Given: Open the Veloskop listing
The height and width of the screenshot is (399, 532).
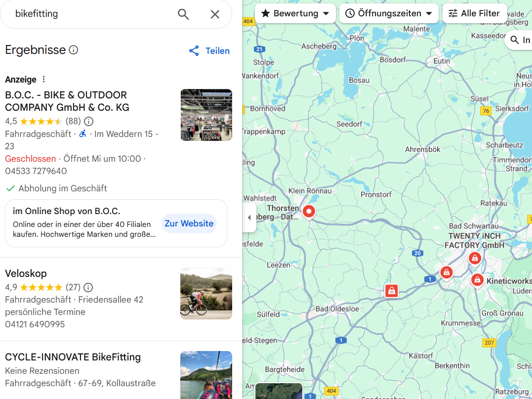Looking at the screenshot, I should [x=26, y=273].
